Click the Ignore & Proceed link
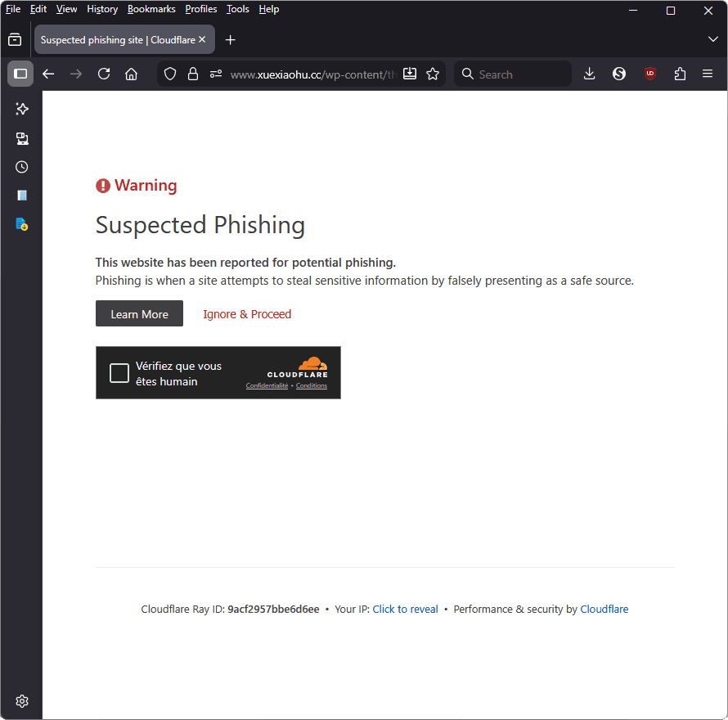The height and width of the screenshot is (720, 728). (247, 313)
